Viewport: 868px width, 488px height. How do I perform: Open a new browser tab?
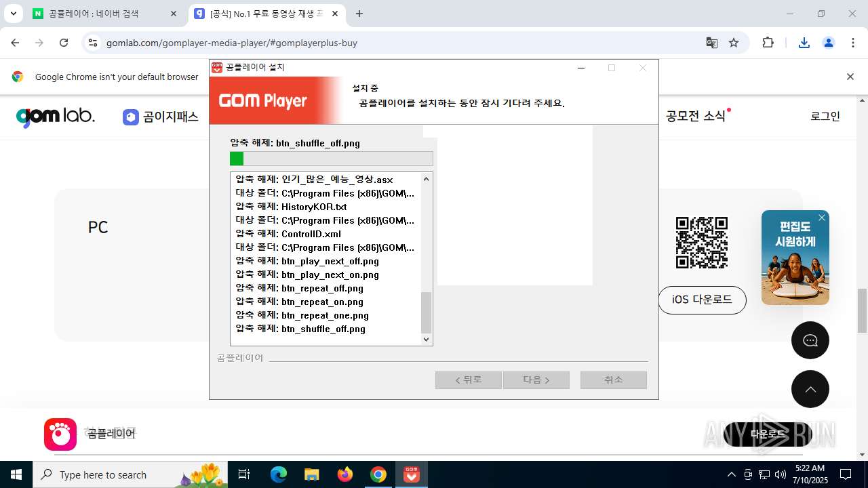pyautogui.click(x=359, y=14)
